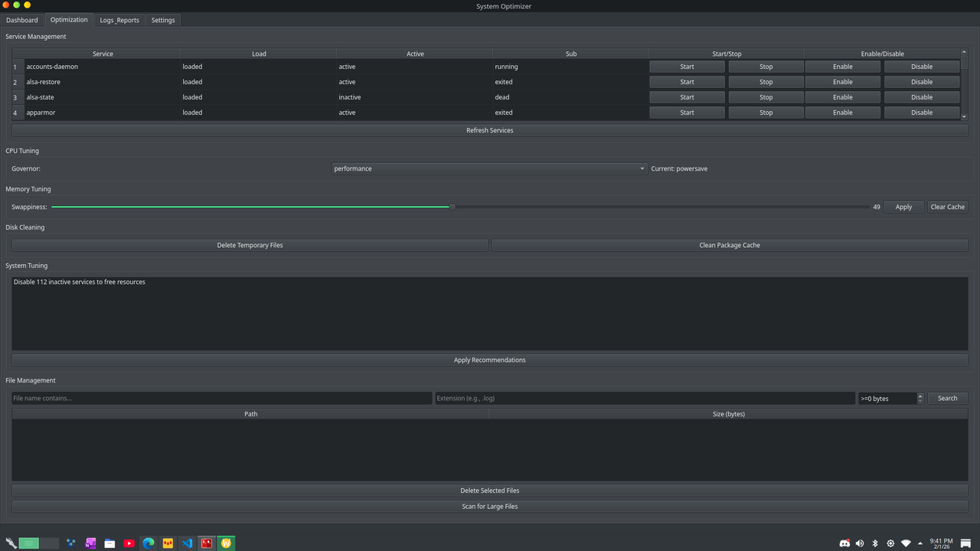The image size is (980, 551).
Task: Start the alsa-state service
Action: tap(687, 97)
